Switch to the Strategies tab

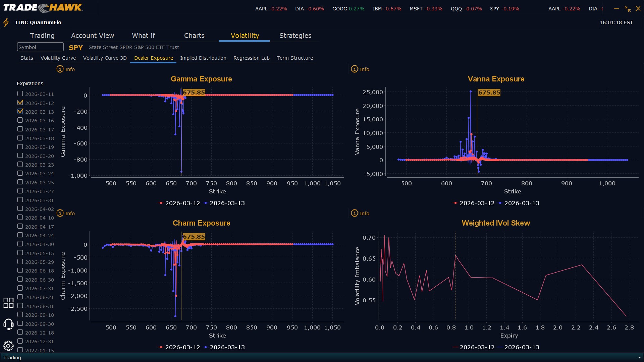pyautogui.click(x=295, y=36)
